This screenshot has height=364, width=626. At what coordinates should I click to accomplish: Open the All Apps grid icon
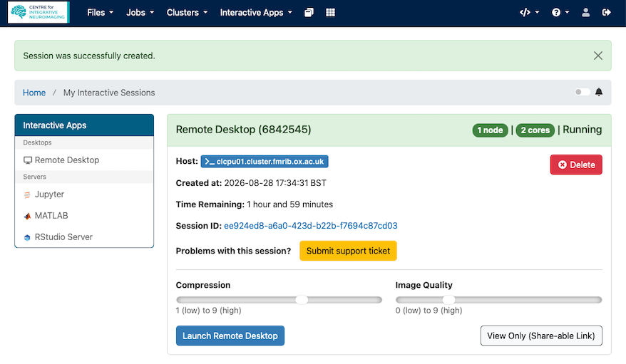(330, 12)
